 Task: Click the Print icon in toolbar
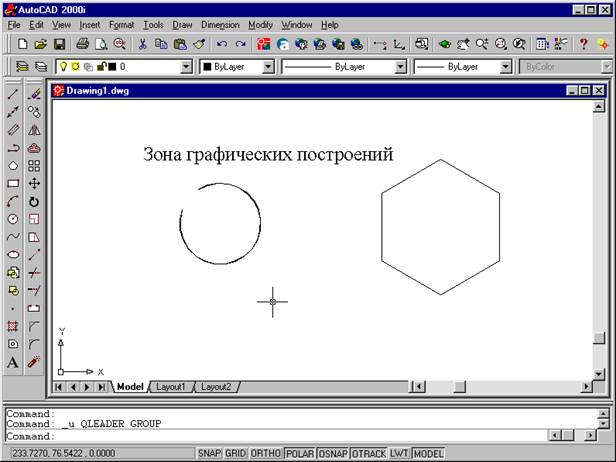(x=83, y=44)
